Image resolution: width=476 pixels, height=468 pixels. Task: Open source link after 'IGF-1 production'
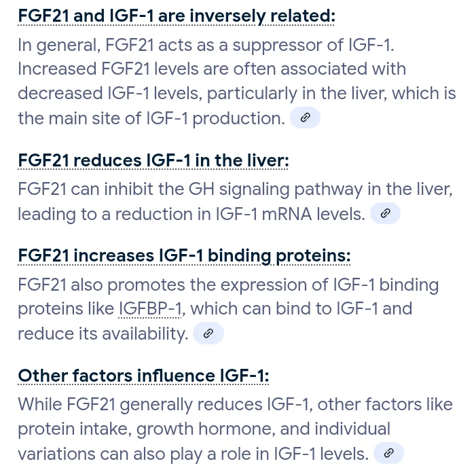pos(305,118)
